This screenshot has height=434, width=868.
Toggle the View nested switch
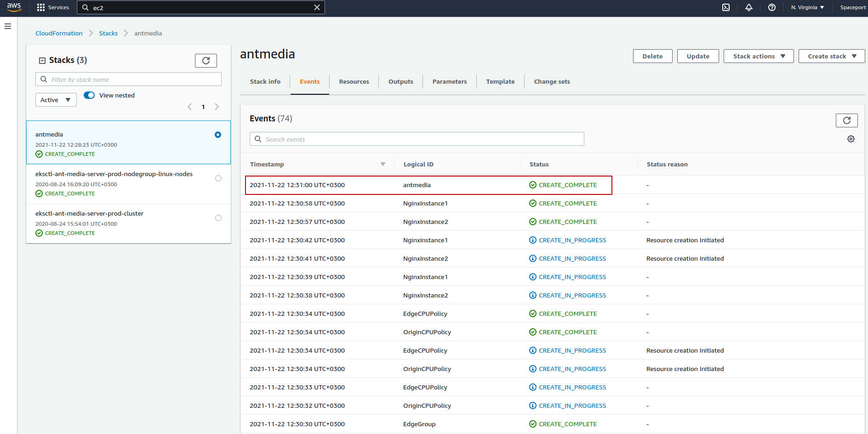click(x=89, y=95)
